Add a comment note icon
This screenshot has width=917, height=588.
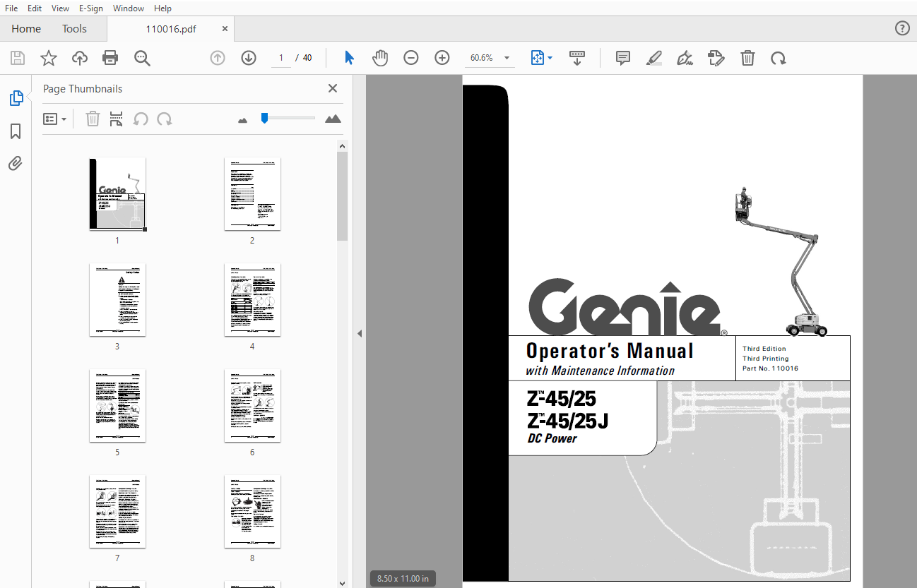click(x=623, y=58)
